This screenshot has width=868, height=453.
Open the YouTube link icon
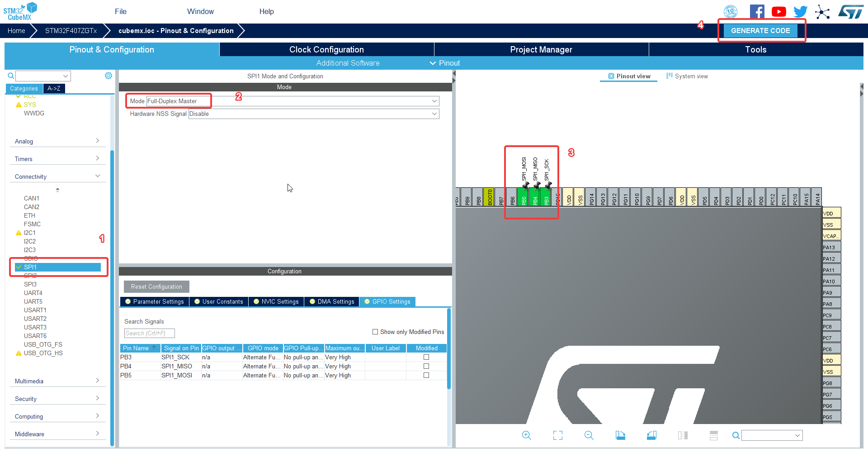click(x=778, y=12)
